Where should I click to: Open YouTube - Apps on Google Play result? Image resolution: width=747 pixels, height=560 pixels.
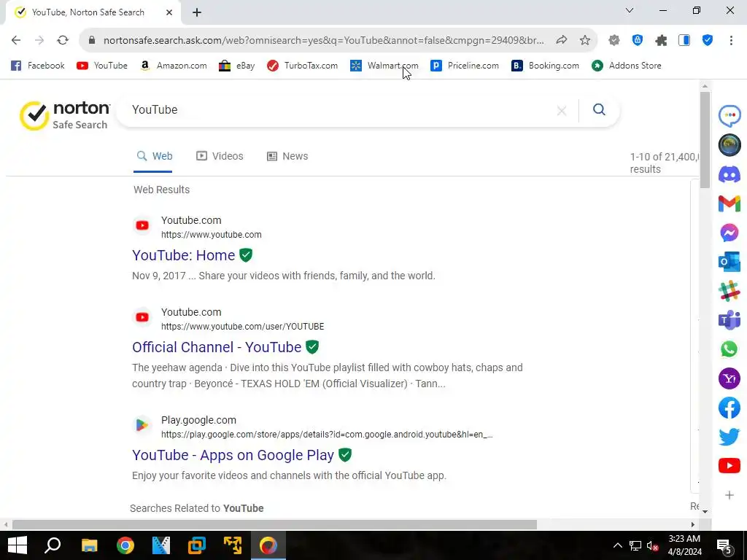[x=233, y=455]
